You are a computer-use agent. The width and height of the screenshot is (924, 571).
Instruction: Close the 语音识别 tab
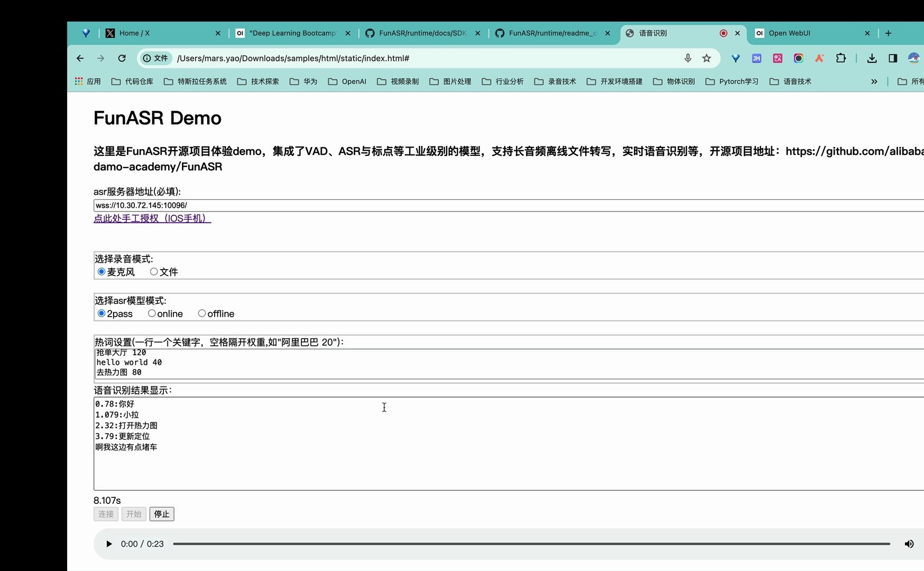737,33
